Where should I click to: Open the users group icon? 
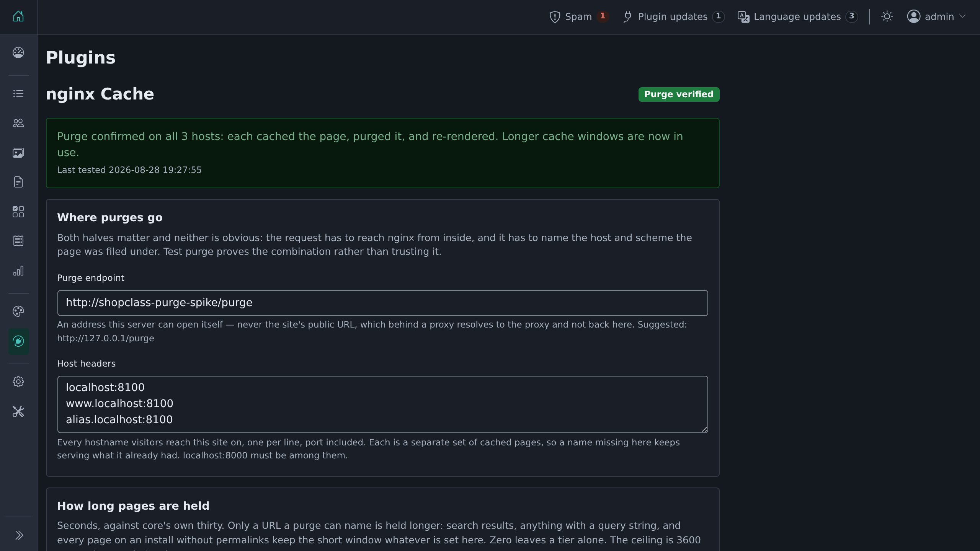click(18, 123)
